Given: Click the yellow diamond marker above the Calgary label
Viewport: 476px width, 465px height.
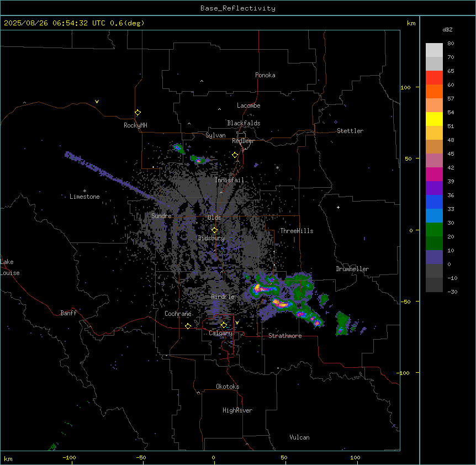Looking at the screenshot, I should click(224, 325).
